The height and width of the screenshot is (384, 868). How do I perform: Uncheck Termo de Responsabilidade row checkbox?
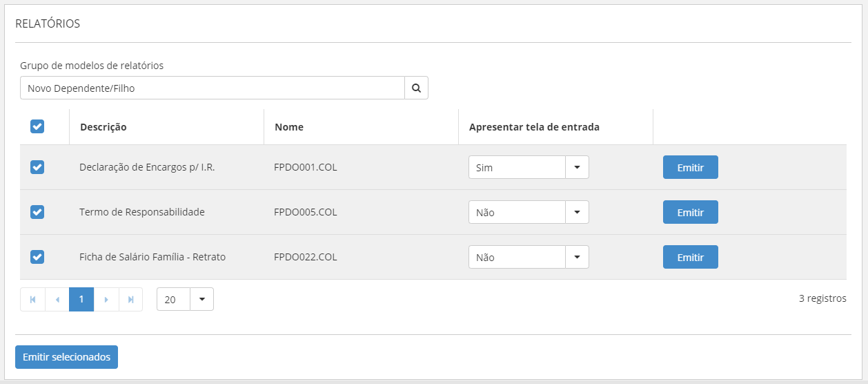(x=37, y=212)
